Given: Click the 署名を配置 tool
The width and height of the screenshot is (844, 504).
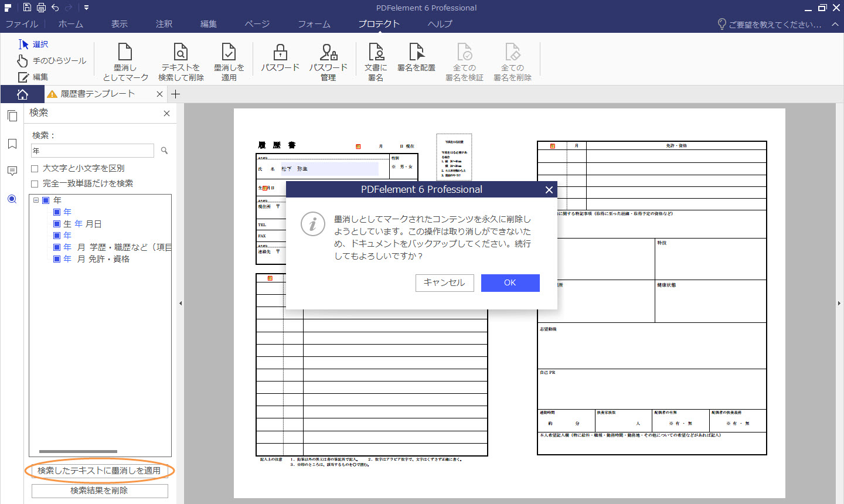Looking at the screenshot, I should pos(416,57).
